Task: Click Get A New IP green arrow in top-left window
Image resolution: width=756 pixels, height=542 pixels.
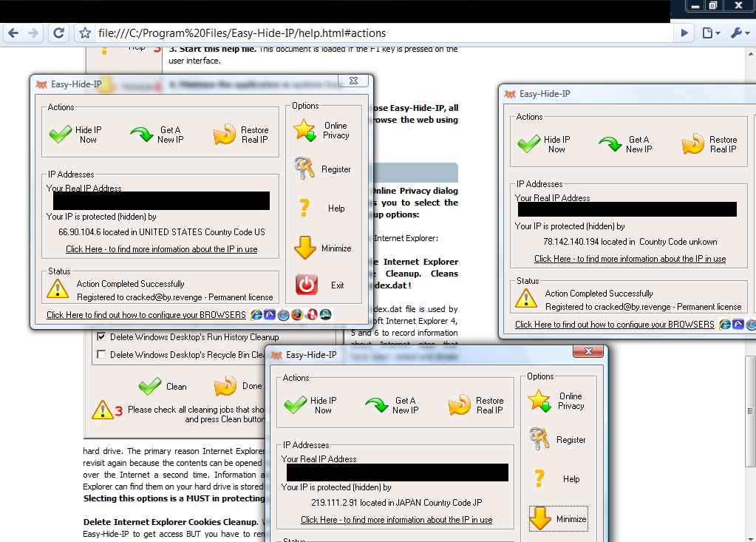Action: [x=142, y=135]
